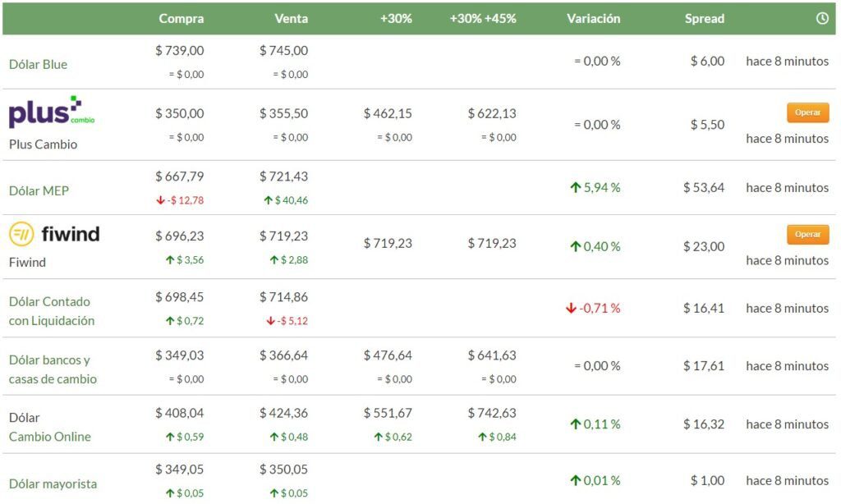Open the Dólar MEP link
The height and width of the screenshot is (504, 841).
[x=39, y=190]
